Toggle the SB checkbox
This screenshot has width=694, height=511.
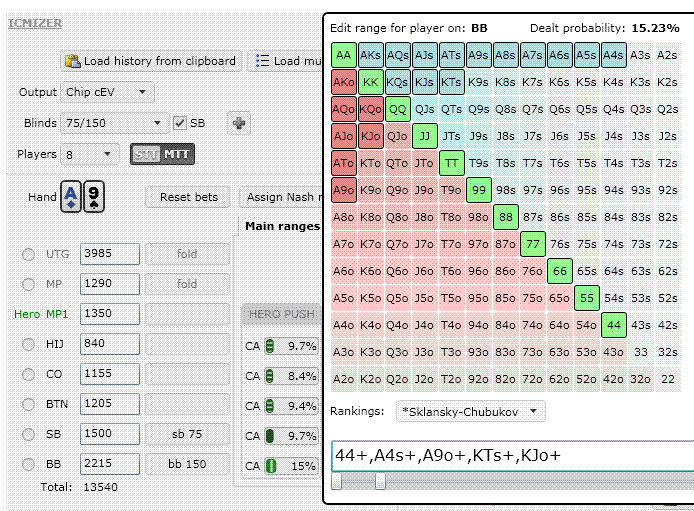[180, 123]
